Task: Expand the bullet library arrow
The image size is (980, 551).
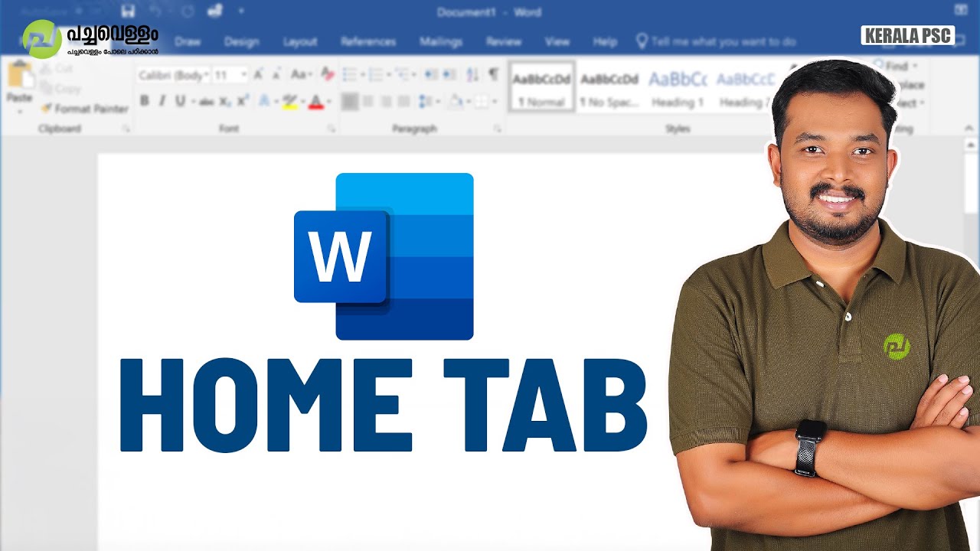Action: click(x=363, y=75)
